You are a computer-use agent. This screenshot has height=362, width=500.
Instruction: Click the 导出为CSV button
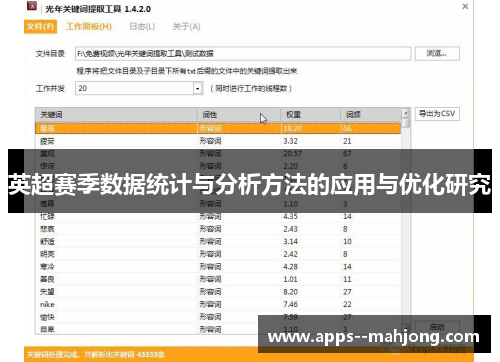pyautogui.click(x=437, y=114)
